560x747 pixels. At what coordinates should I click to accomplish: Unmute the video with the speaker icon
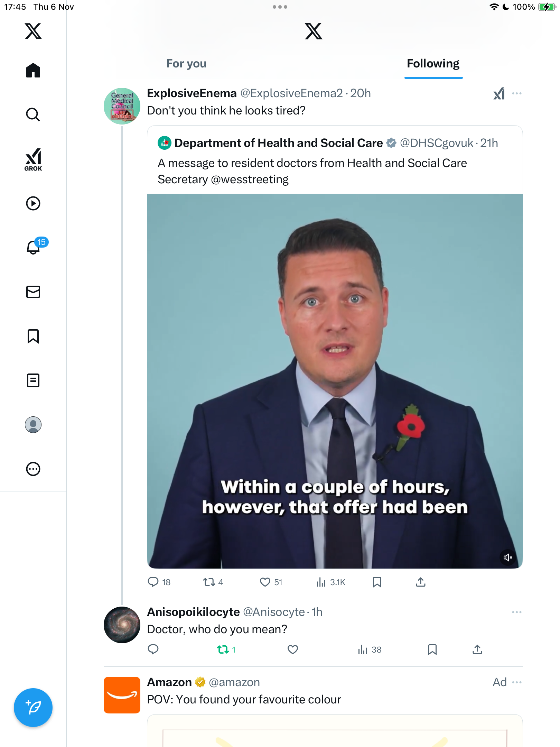pyautogui.click(x=508, y=557)
